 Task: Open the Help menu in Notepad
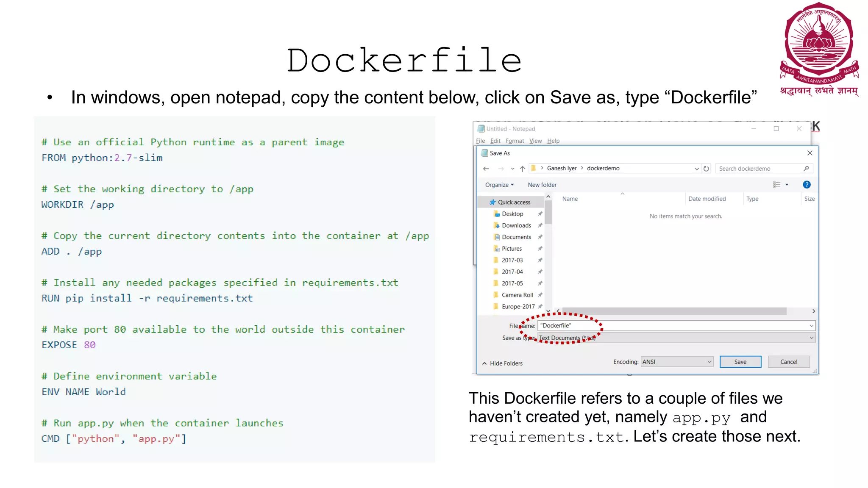point(553,141)
